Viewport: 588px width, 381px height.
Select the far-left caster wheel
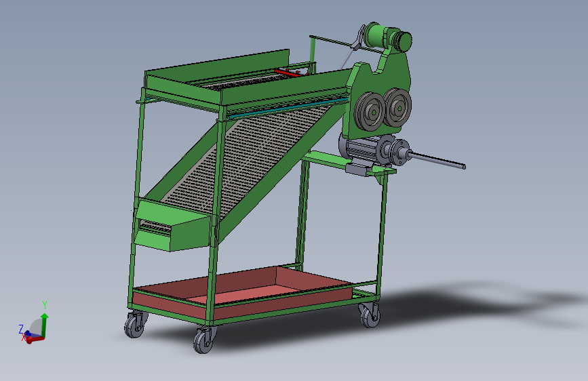tap(135, 325)
